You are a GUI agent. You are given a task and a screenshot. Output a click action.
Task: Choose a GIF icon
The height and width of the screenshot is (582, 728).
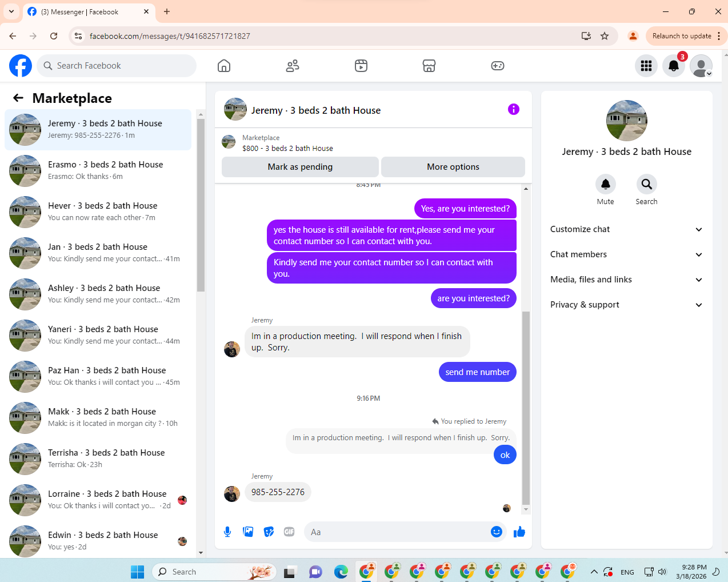(289, 532)
